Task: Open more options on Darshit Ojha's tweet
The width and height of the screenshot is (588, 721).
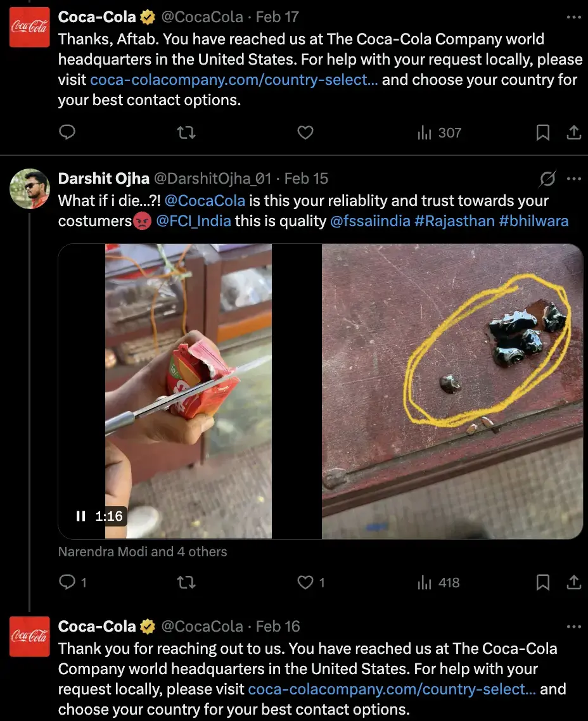Action: 573,179
